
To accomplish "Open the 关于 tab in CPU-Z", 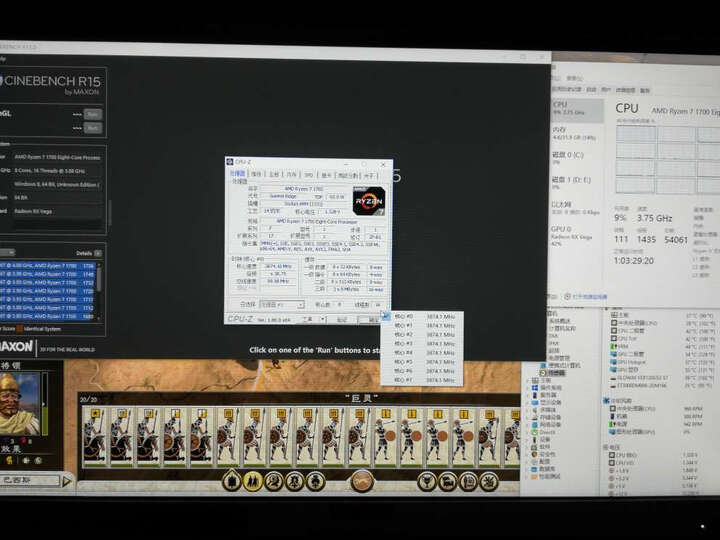I will pos(369,175).
